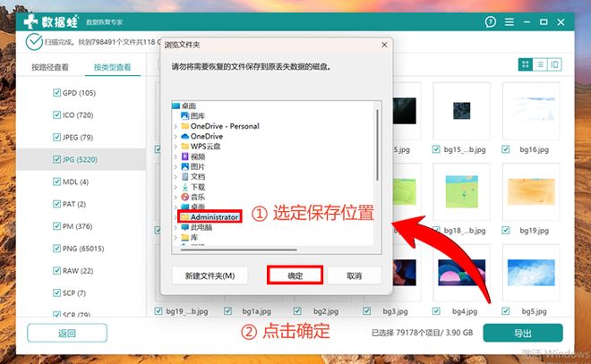Select the 音乐 music folder
Viewport: 591px width, 364px height.
coord(193,198)
